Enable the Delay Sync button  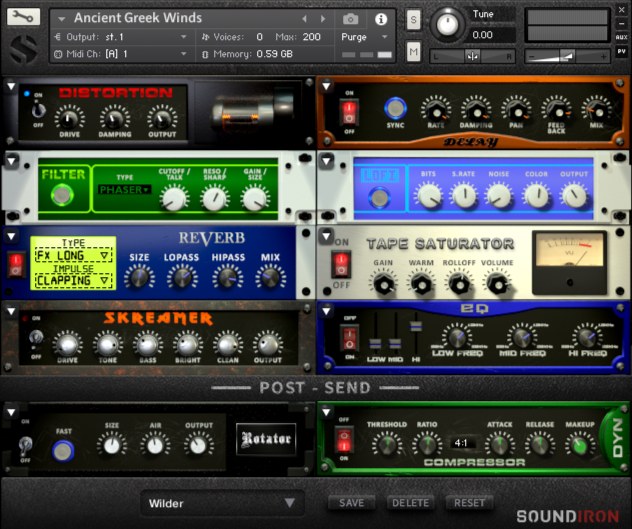(395, 108)
